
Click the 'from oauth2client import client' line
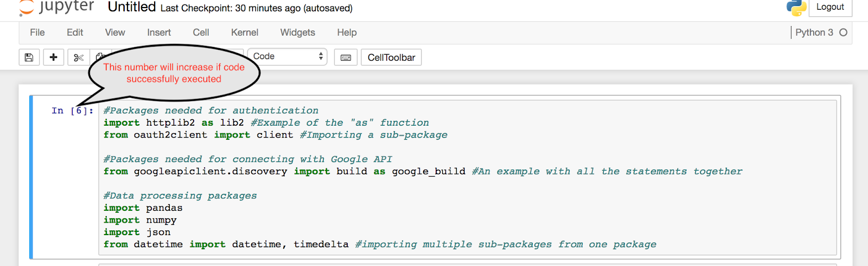(x=199, y=135)
